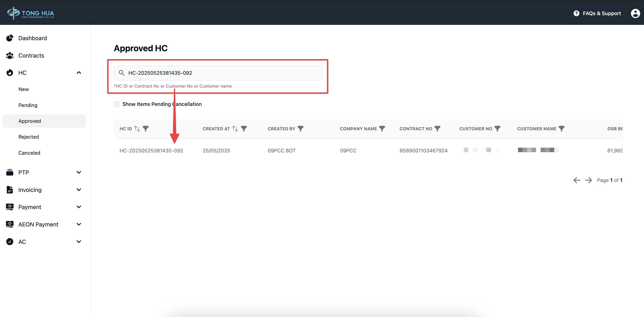This screenshot has width=644, height=317.
Task: Select the Approved menu item under HC
Action: [30, 121]
